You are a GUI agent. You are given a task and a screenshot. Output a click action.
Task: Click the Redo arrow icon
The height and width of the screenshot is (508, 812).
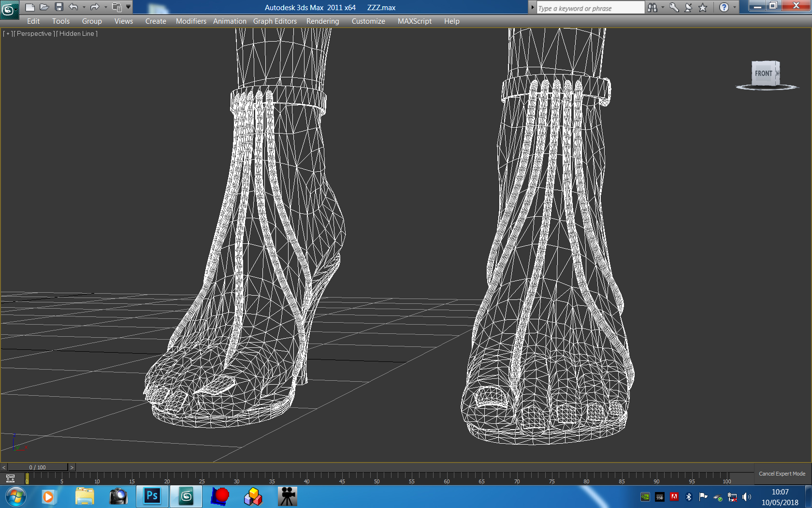(x=95, y=7)
